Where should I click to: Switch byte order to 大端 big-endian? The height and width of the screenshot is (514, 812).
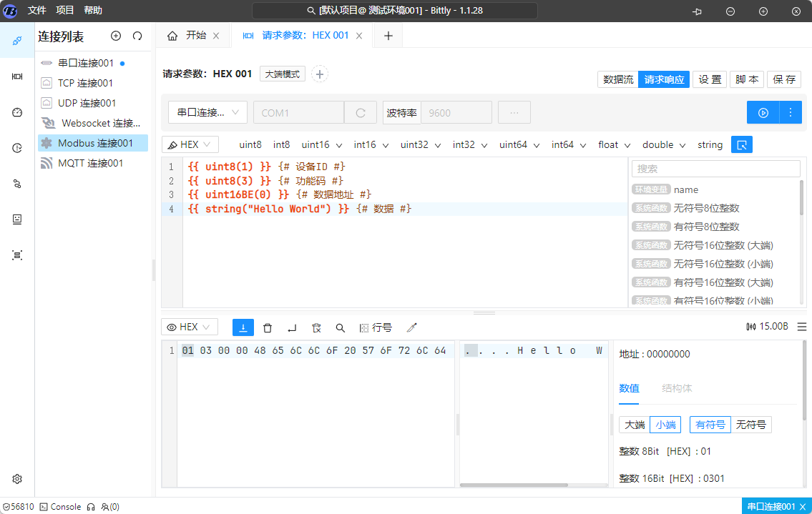[x=634, y=424]
